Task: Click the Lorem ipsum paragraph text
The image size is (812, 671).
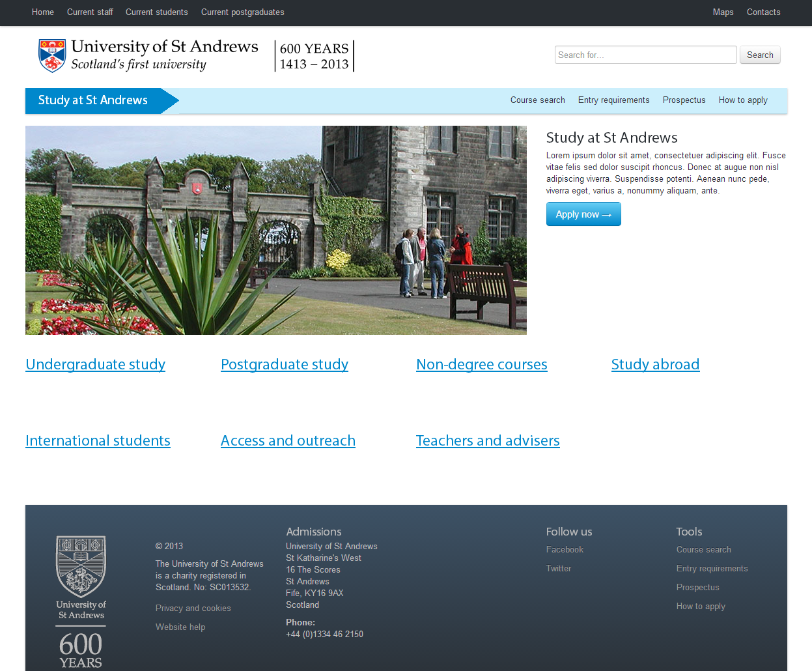Action: tap(666, 173)
